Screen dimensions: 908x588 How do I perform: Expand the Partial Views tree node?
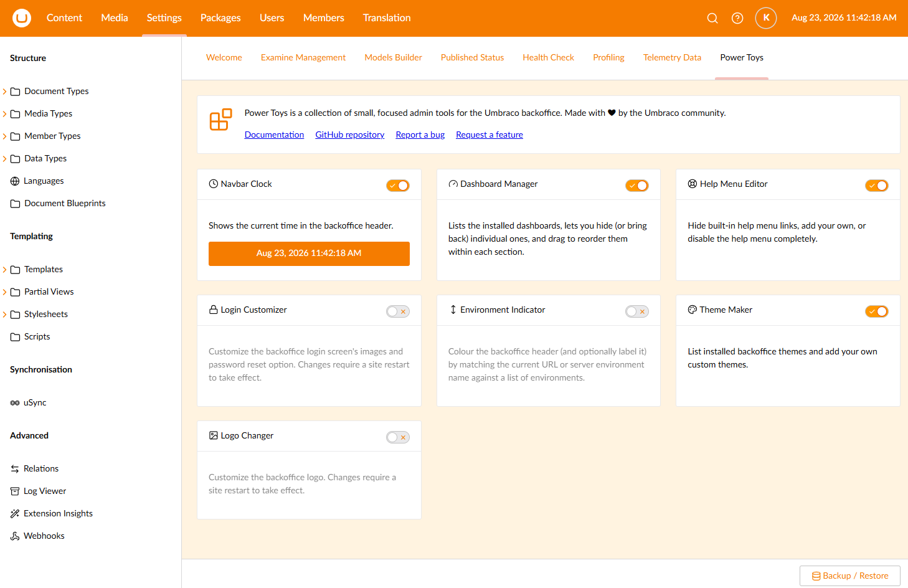click(x=5, y=292)
